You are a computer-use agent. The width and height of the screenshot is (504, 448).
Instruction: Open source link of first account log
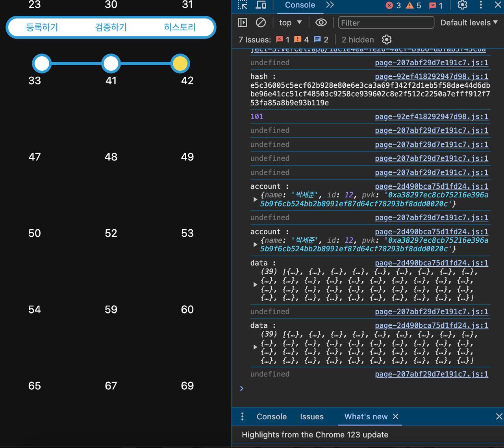pos(432,186)
